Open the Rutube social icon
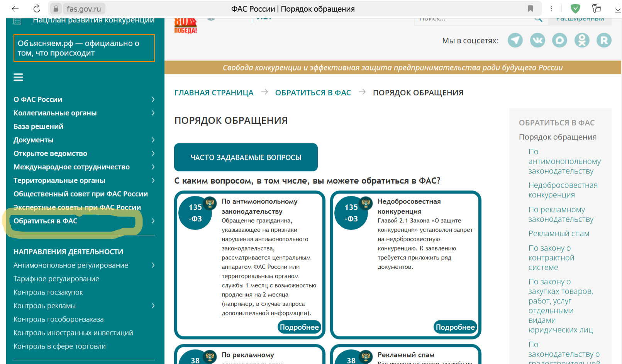Image resolution: width=622 pixels, height=364 pixels. pos(604,40)
